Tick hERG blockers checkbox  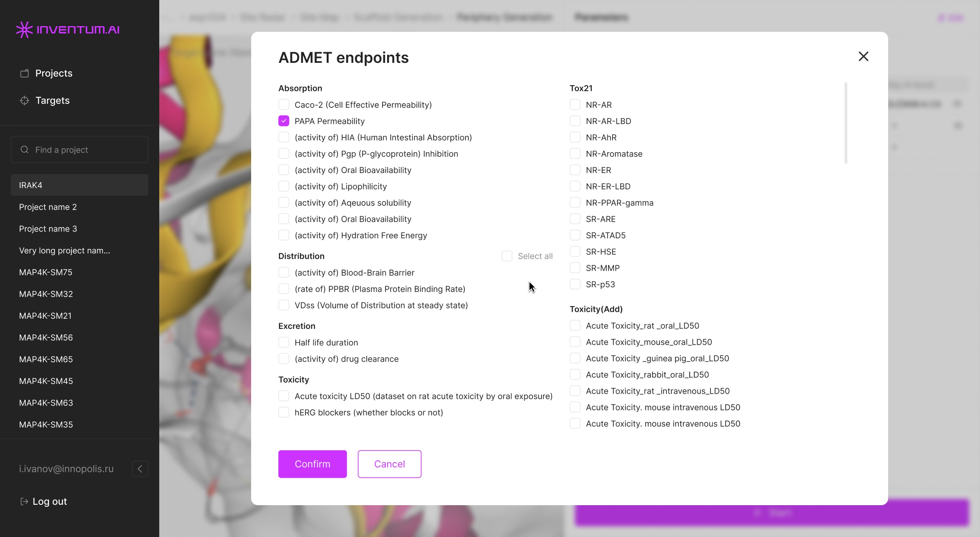[284, 413]
